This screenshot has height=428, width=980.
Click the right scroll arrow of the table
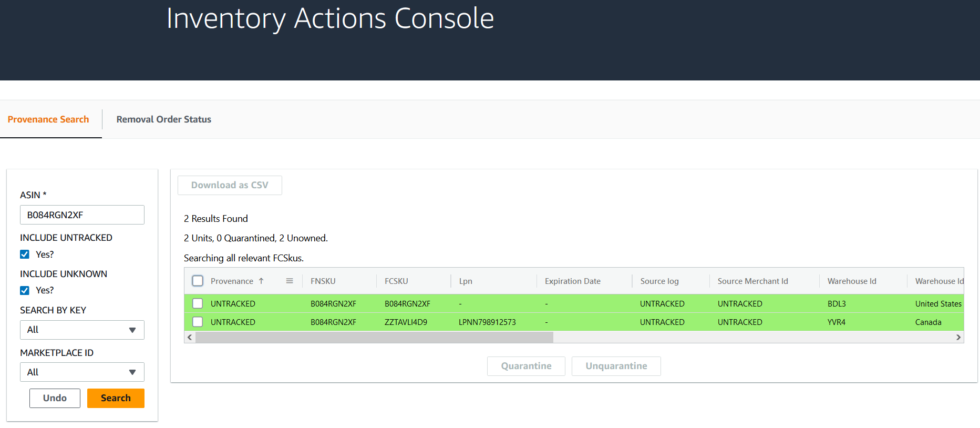(958, 338)
